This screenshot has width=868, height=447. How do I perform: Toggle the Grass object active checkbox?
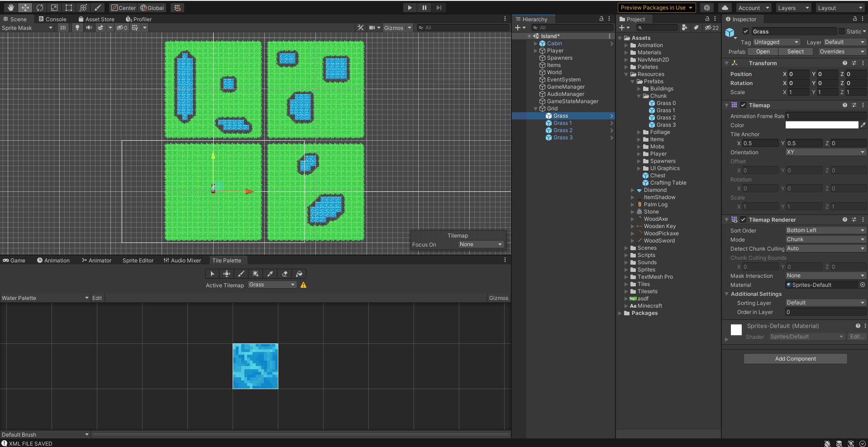[x=745, y=31]
